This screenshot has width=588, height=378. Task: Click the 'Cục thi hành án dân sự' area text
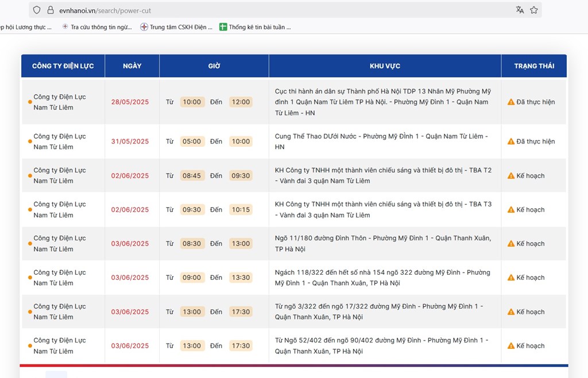(383, 102)
